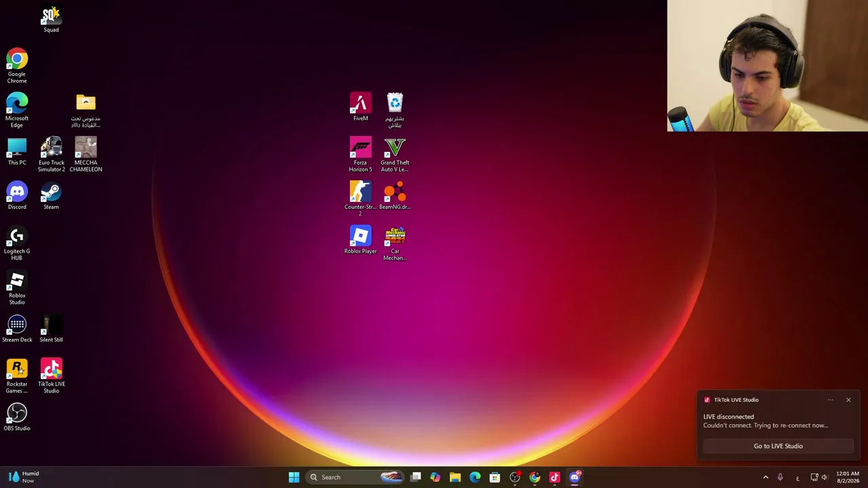
Task: Select the FiveM desktop shortcut
Action: (x=360, y=107)
